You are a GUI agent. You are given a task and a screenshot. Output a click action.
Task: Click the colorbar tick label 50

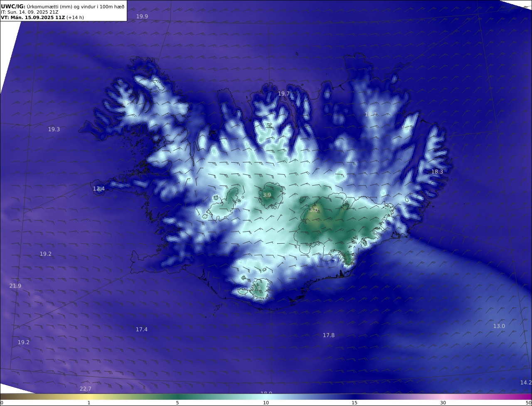[529, 403]
